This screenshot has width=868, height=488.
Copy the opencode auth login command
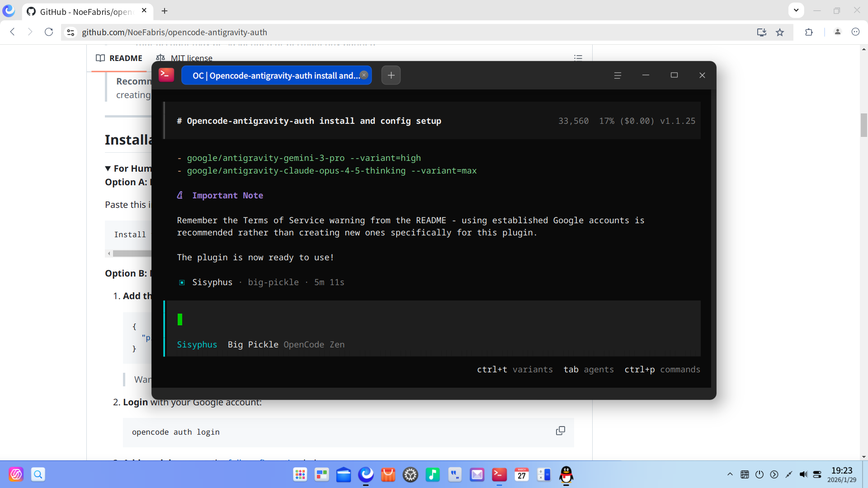(560, 431)
